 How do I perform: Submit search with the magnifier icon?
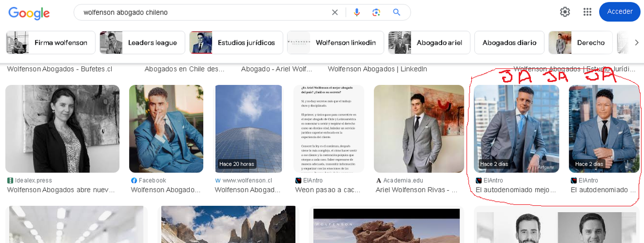(396, 12)
